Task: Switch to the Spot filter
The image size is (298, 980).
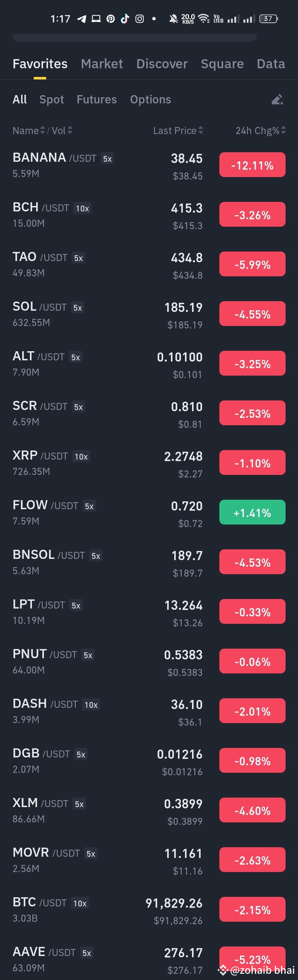Action: coord(51,99)
